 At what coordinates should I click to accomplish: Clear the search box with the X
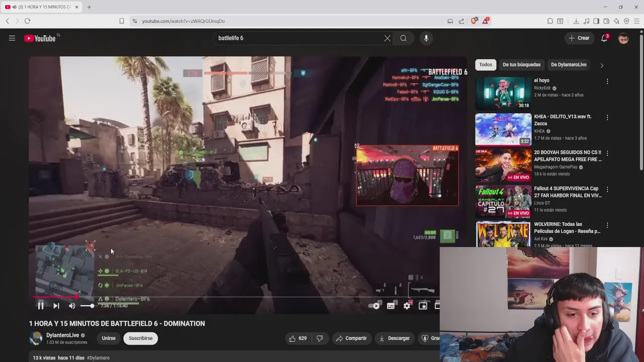point(387,38)
